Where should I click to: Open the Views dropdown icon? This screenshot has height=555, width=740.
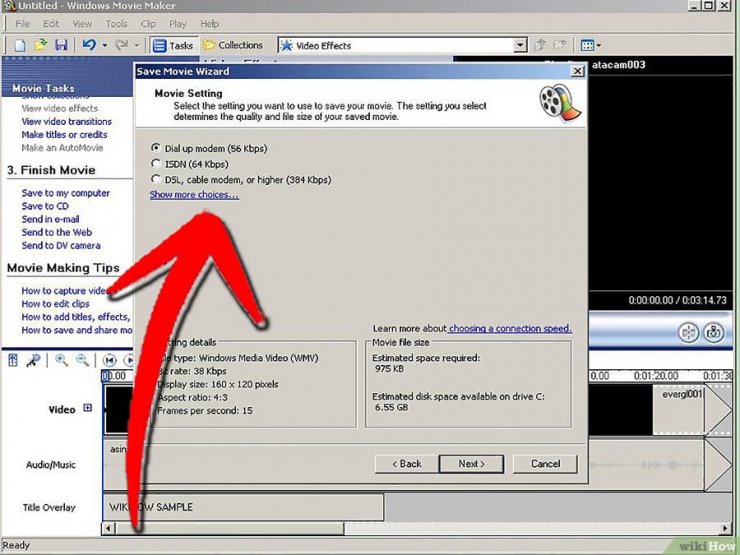coord(590,45)
